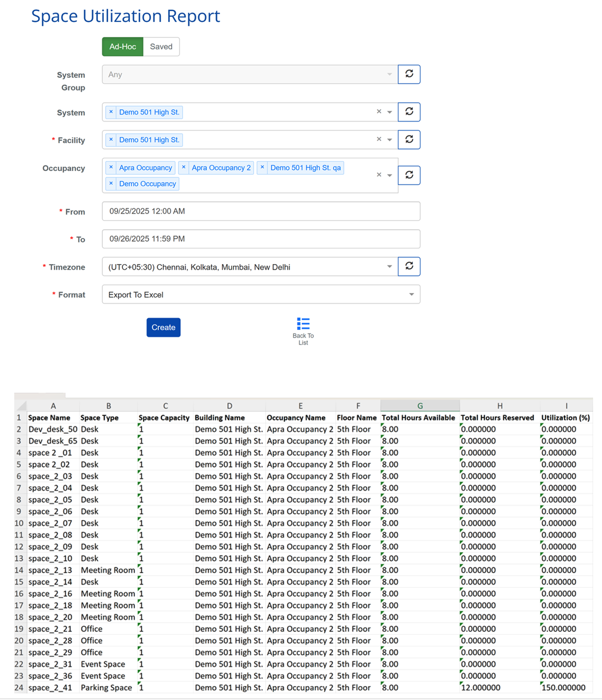
Task: Click the To date field
Action: click(261, 239)
